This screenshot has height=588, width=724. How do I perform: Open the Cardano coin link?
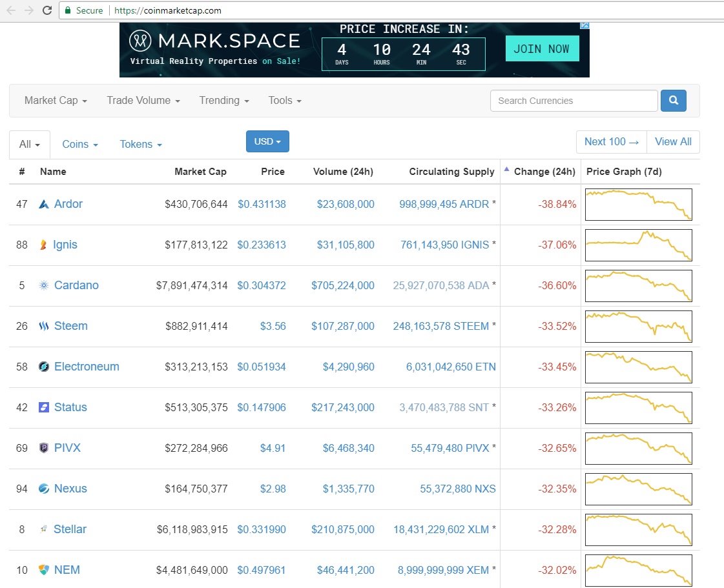(x=76, y=285)
